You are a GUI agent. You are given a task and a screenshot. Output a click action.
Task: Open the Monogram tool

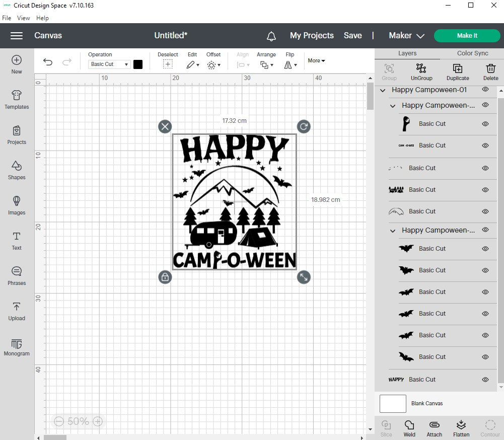(x=17, y=346)
